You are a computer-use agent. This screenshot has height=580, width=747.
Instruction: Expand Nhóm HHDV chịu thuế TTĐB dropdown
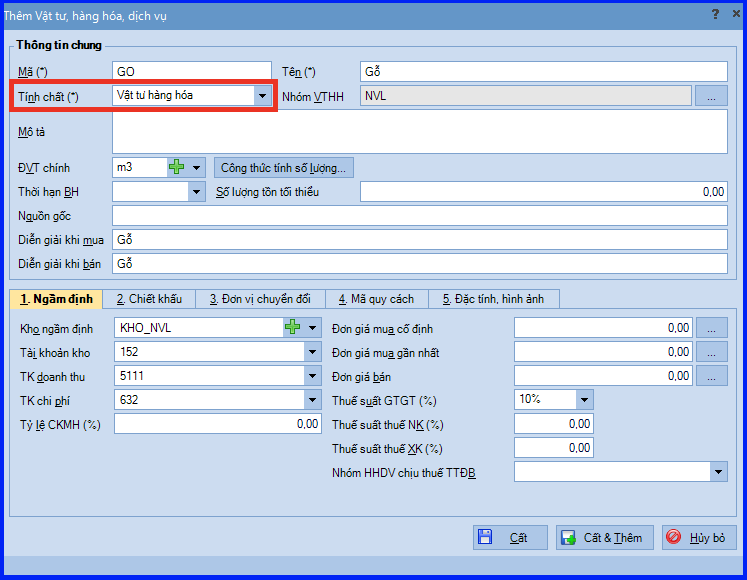tap(718, 472)
